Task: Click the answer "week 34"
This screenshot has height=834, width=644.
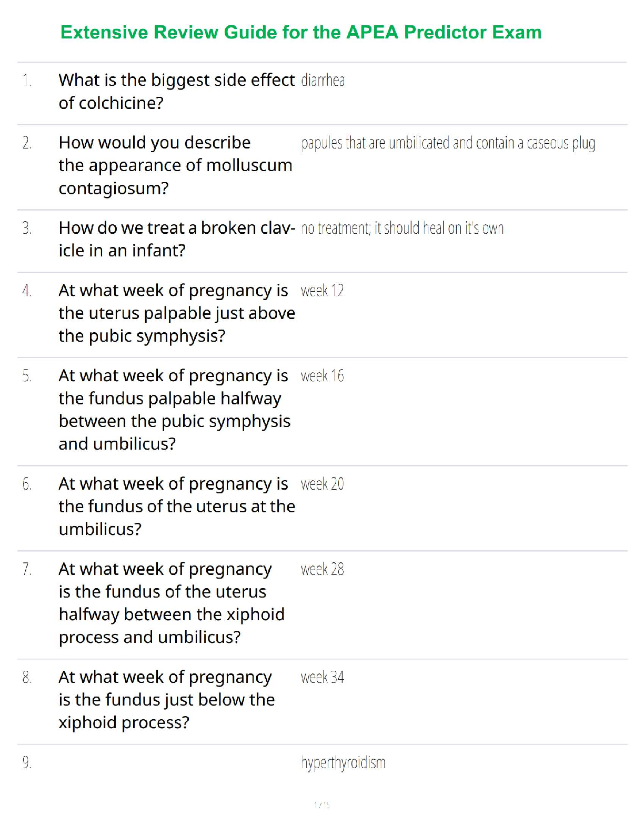Action: 322,678
